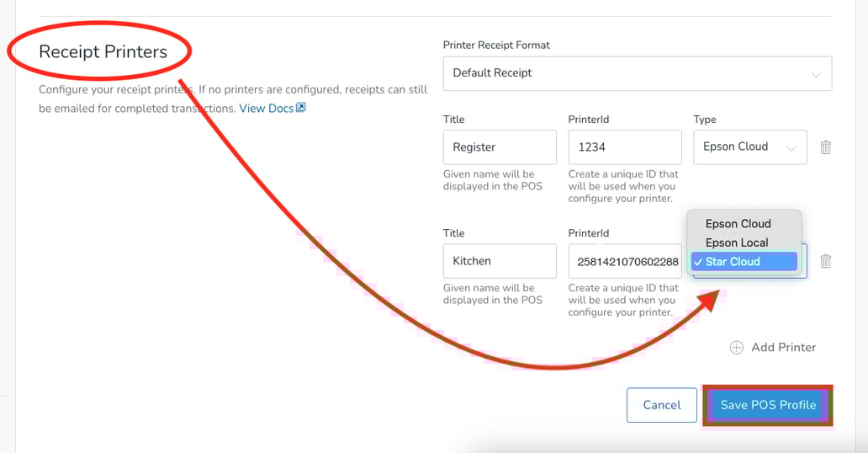Click the checkmark beside Star Cloud
The image size is (868, 453).
pos(698,262)
